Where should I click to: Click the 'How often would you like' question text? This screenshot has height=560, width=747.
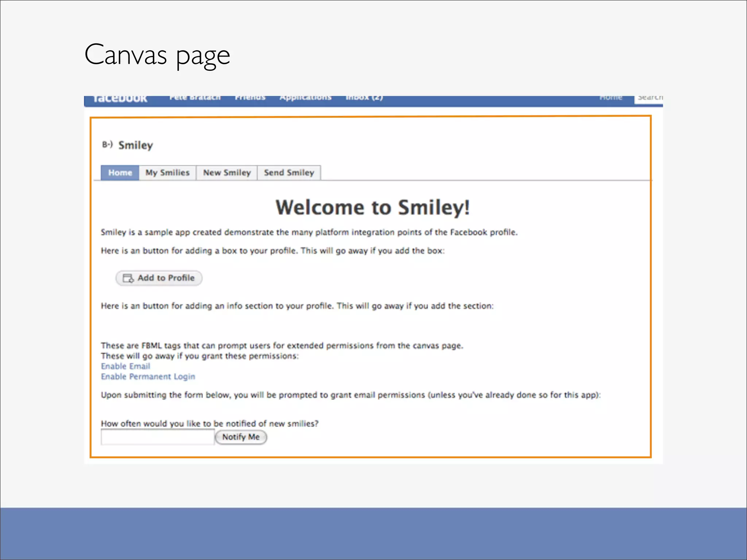point(210,424)
